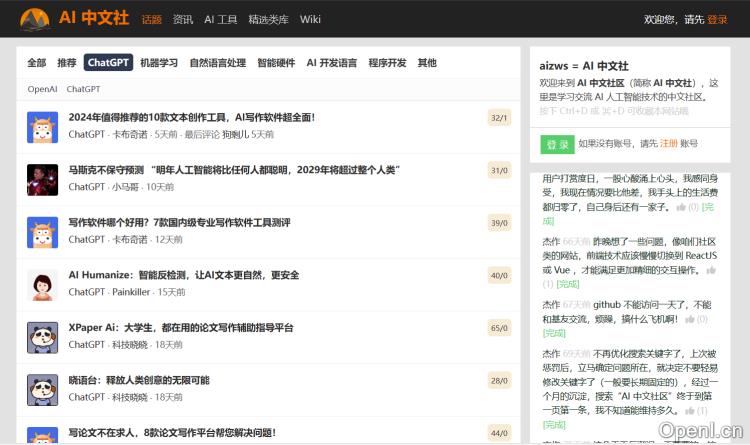Switch to the 机器学习 category tab
This screenshot has width=750, height=445.
pyautogui.click(x=159, y=63)
